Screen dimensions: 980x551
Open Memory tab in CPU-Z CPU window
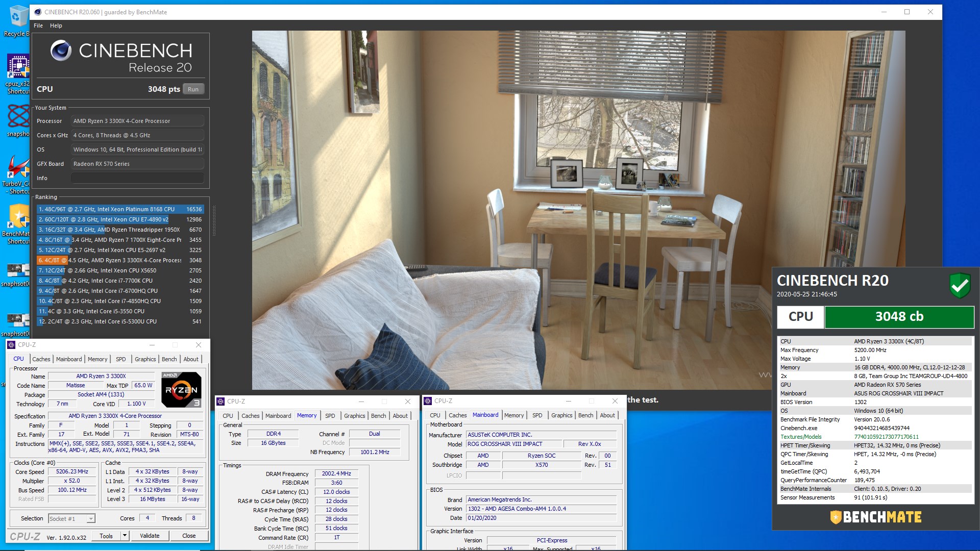97,359
